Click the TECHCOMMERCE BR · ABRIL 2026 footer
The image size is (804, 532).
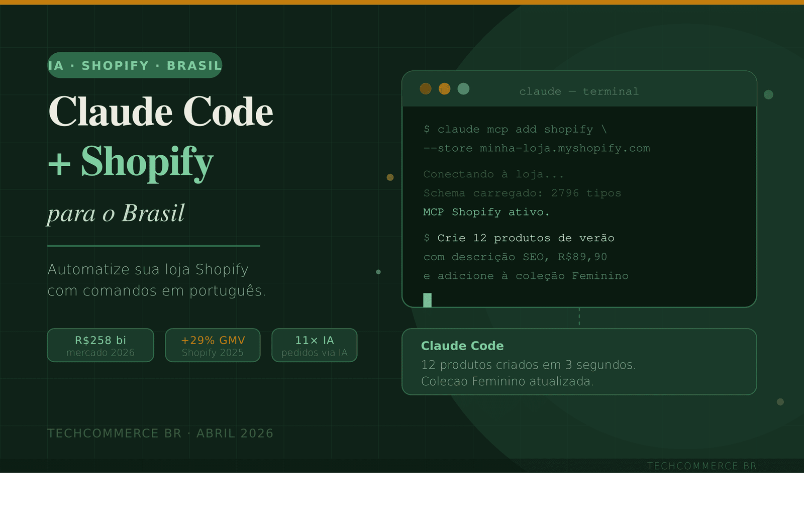160,433
